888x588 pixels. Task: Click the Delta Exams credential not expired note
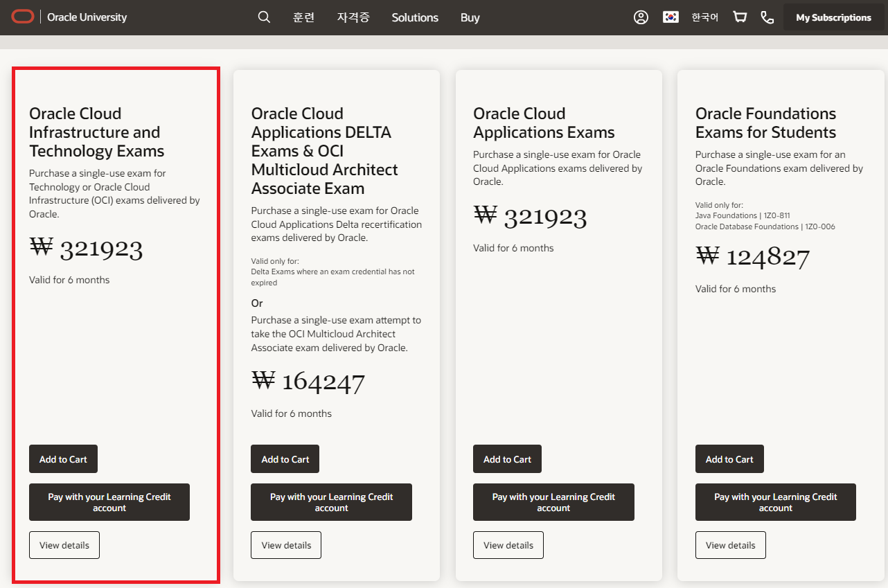332,277
